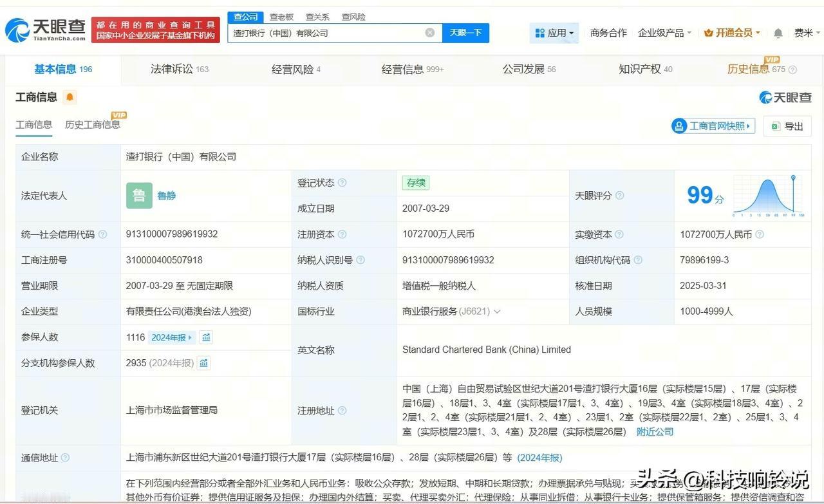
Task: Open help icon next to 组织机构代码
Action: 638,260
